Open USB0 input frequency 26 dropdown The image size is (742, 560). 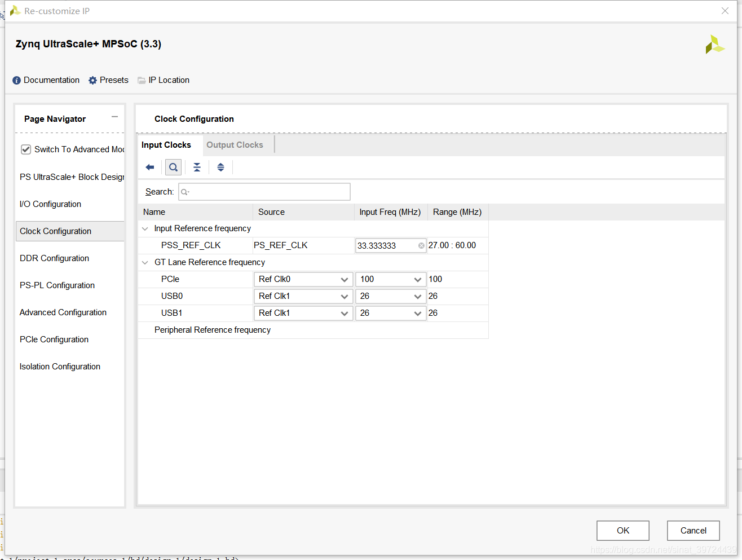(391, 296)
